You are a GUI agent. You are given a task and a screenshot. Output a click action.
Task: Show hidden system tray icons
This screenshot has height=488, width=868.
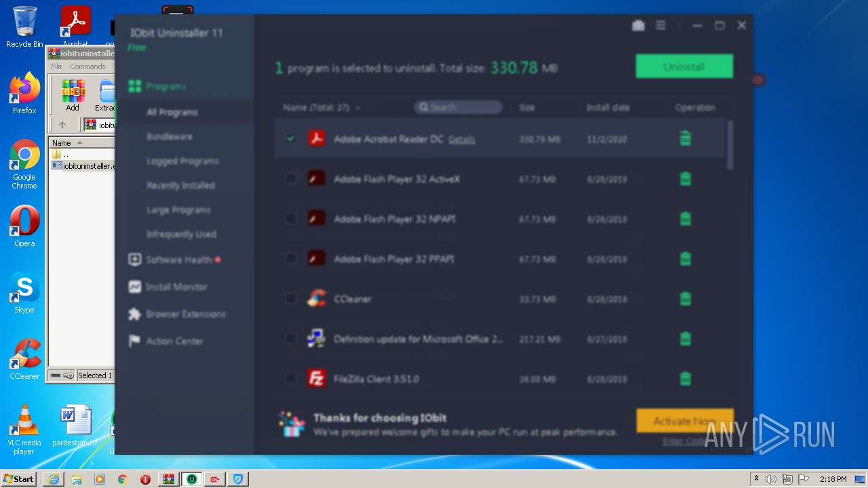point(756,479)
